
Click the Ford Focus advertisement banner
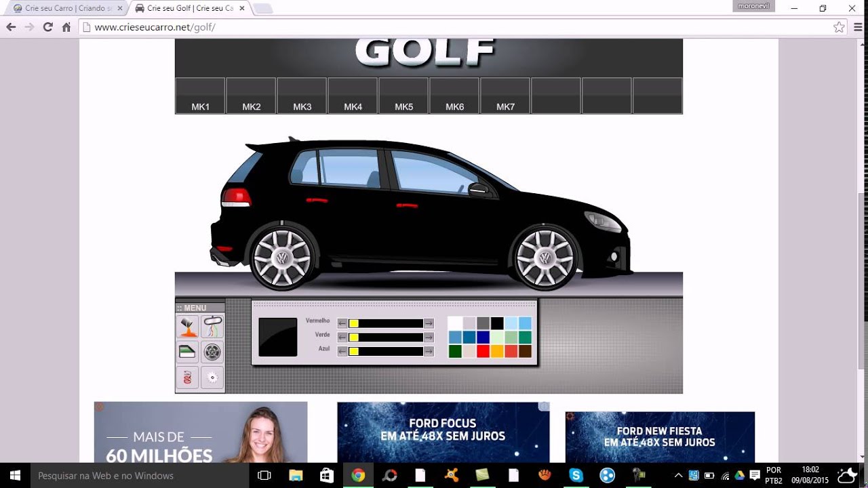click(x=443, y=432)
